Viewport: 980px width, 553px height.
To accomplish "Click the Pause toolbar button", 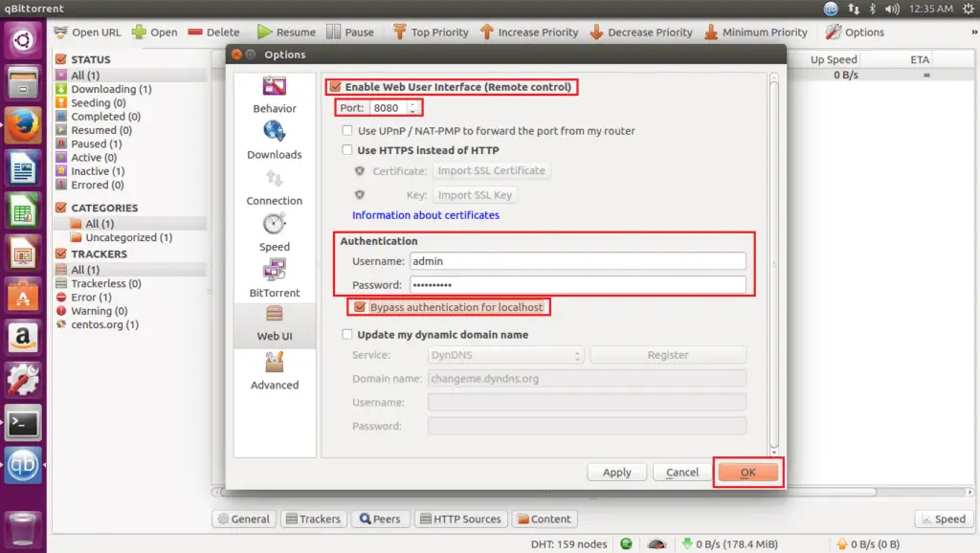I will [x=350, y=32].
